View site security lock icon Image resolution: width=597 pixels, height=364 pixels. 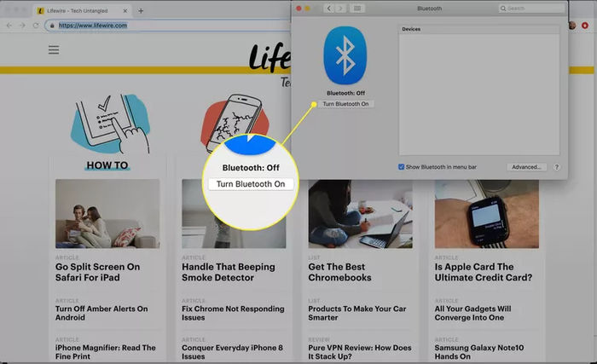(52, 26)
